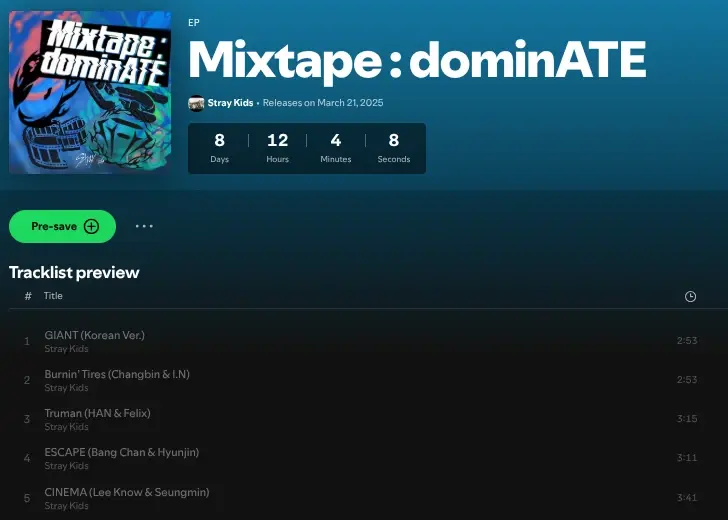The height and width of the screenshot is (520, 728).
Task: Click the Seconds countdown tile
Action: click(x=394, y=148)
